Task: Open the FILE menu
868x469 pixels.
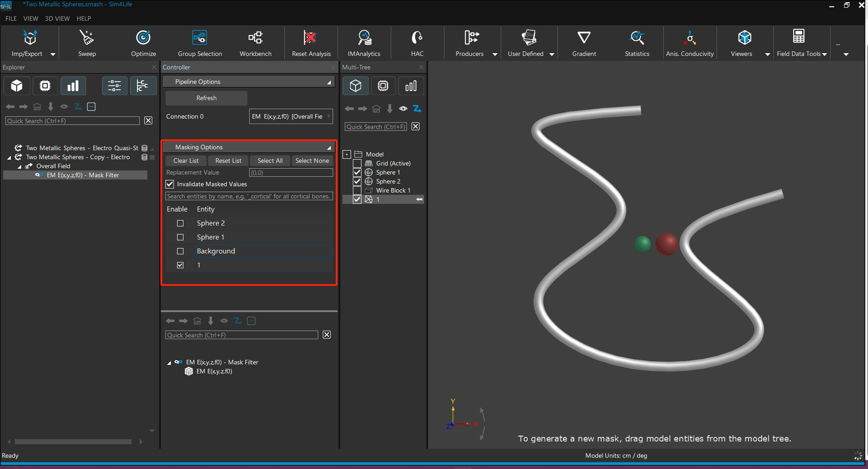Action: click(11, 18)
